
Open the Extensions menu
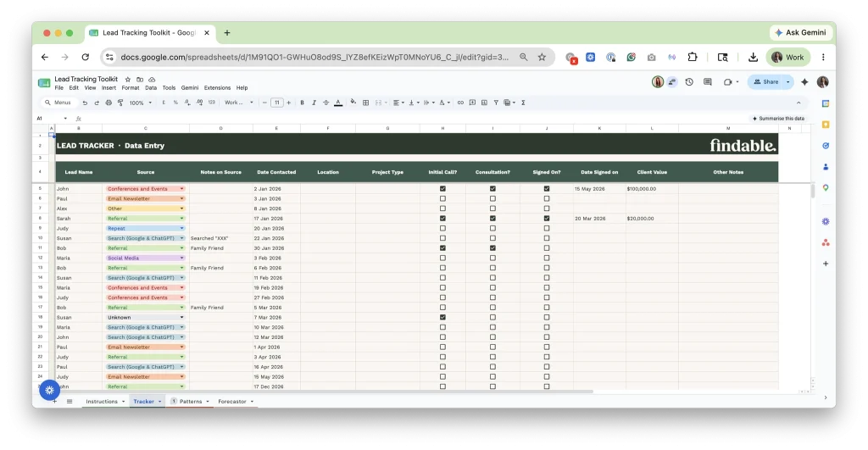coord(217,88)
